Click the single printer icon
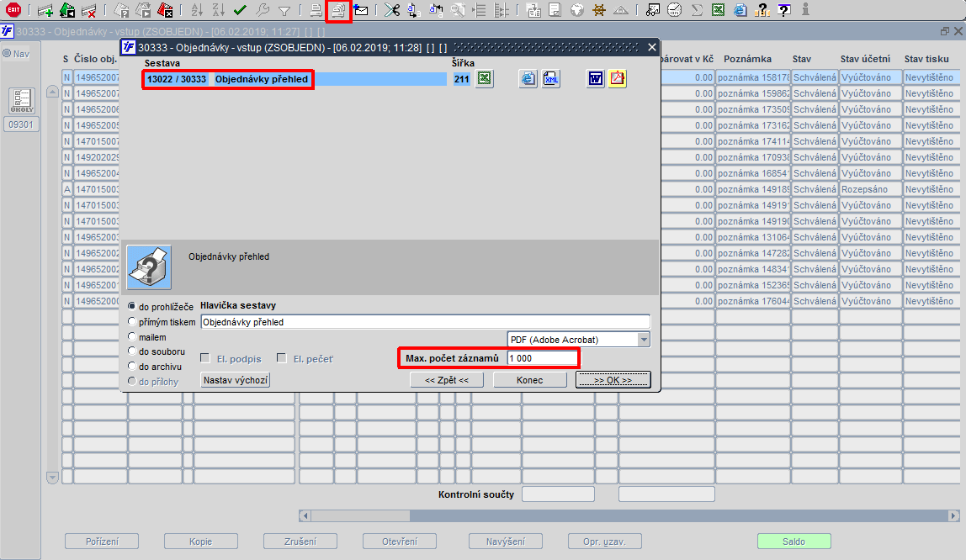This screenshot has width=966, height=560. 316,10
